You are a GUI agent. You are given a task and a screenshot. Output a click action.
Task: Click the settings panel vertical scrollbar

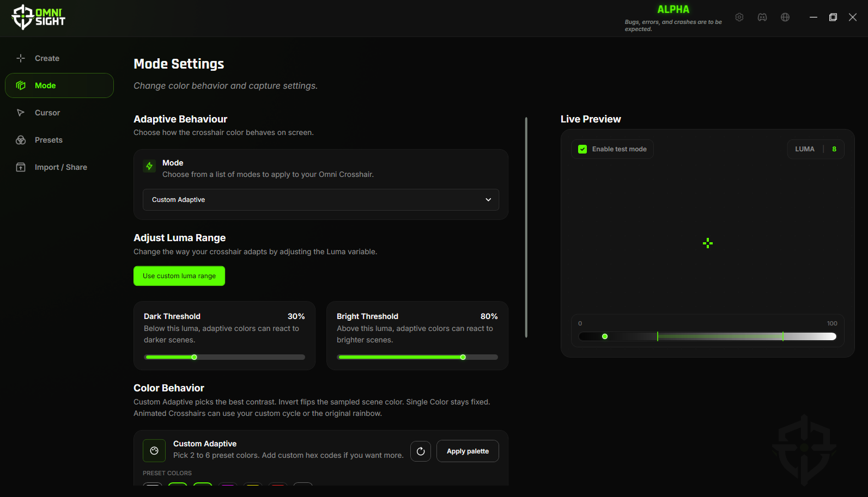(526, 228)
